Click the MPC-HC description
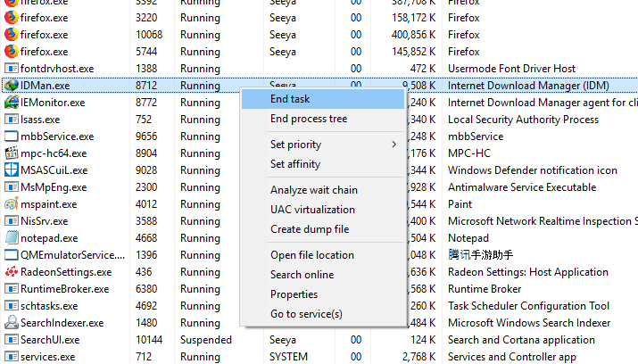This screenshot has height=364, width=638. coord(469,153)
